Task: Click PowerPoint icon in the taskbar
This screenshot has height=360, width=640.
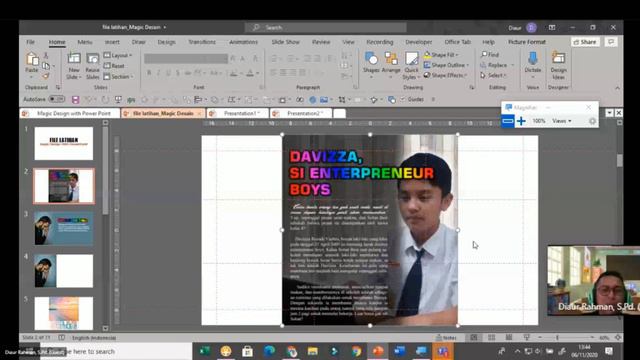Action: [x=378, y=351]
